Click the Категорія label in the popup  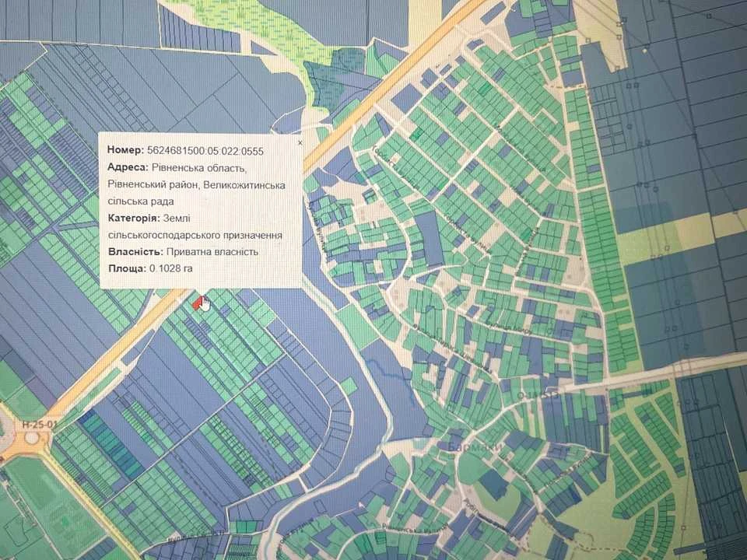click(x=134, y=218)
